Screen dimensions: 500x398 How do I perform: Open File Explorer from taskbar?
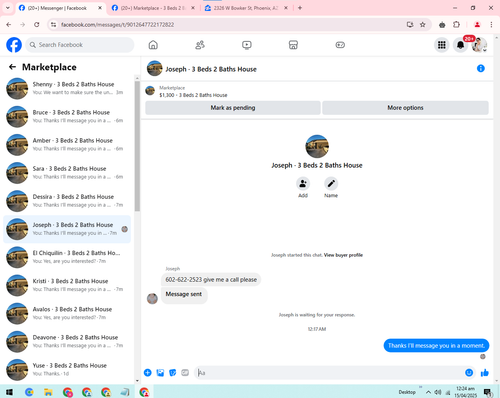pyautogui.click(x=48, y=392)
